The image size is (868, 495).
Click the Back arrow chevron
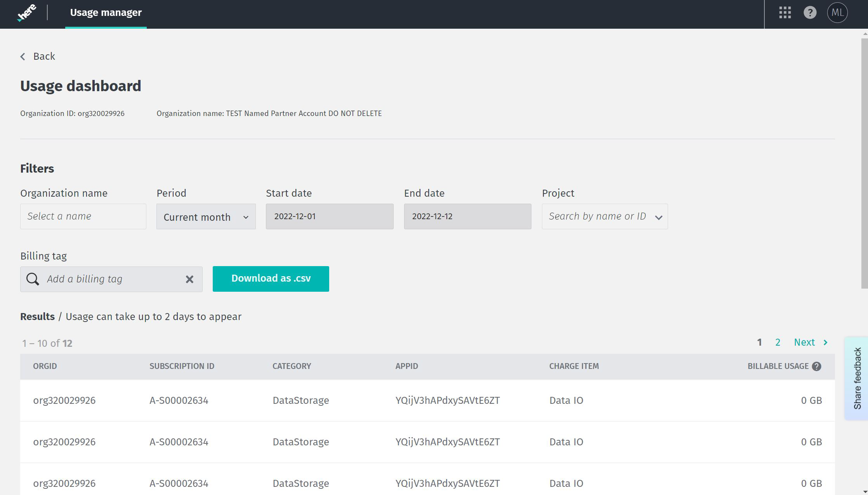click(x=23, y=57)
